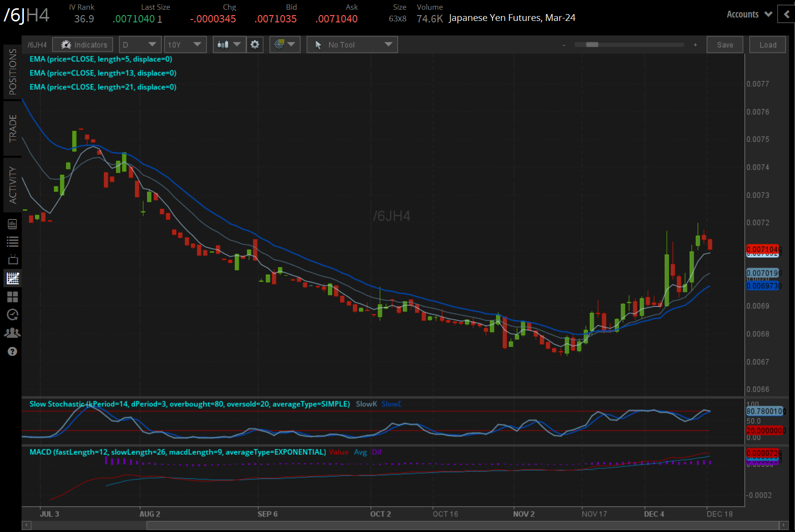
Task: Open the watchlist list icon in sidebar
Action: [x=13, y=241]
